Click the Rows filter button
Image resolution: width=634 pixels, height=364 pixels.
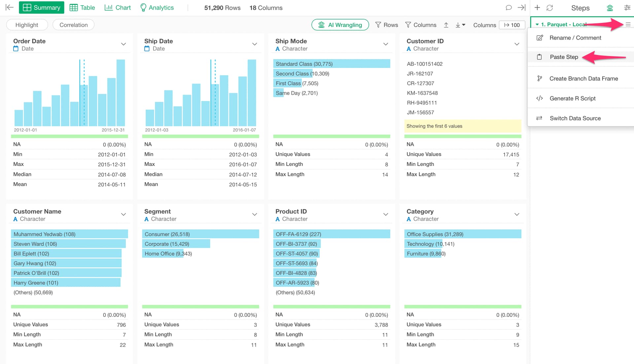point(387,25)
